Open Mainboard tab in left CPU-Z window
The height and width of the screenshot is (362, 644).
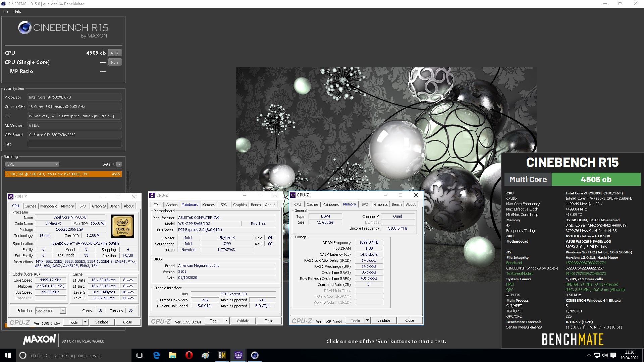tap(49, 206)
